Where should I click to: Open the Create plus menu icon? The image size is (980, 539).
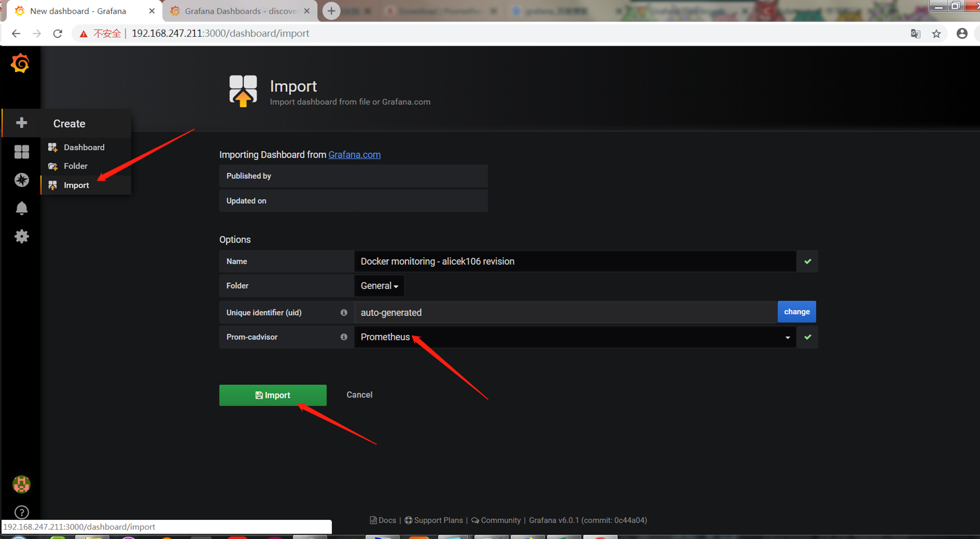(21, 123)
